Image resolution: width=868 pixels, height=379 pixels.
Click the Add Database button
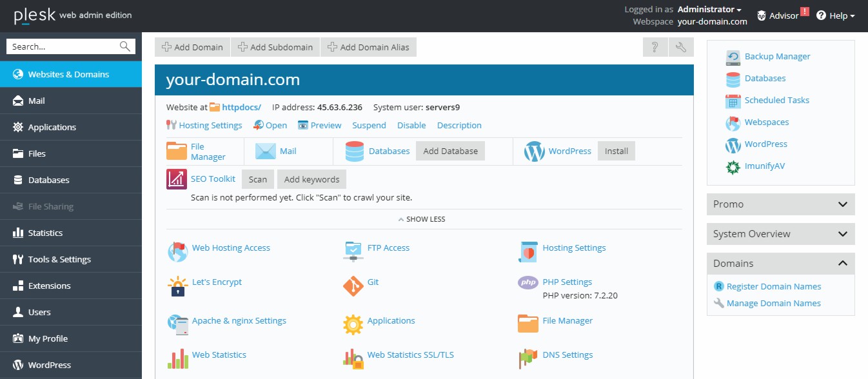point(450,151)
